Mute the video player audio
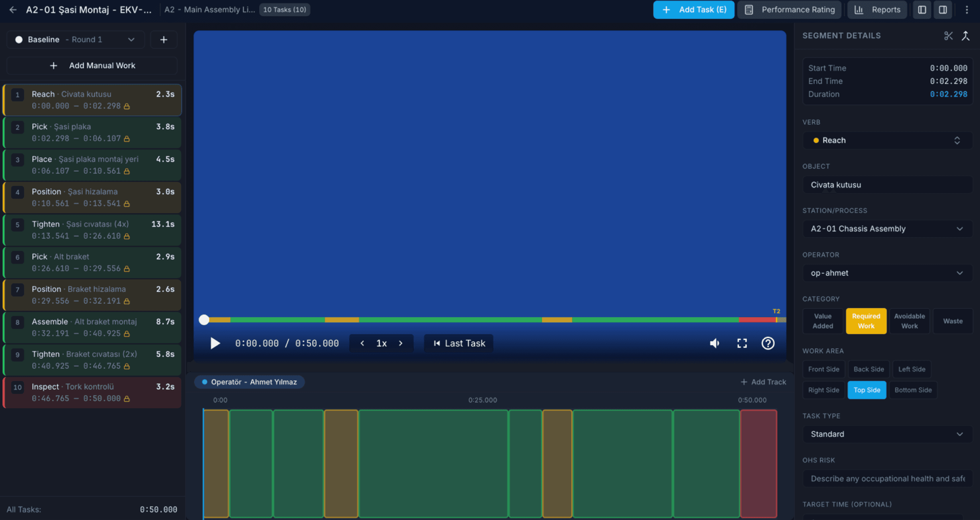 [x=714, y=343]
